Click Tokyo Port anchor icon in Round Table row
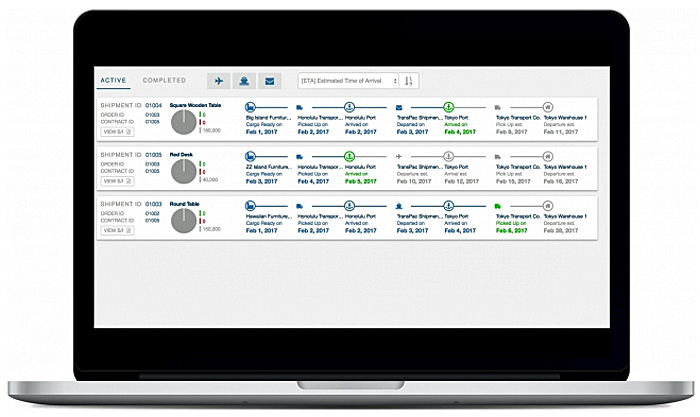Screen dimensions: 700x417 pos(449,206)
